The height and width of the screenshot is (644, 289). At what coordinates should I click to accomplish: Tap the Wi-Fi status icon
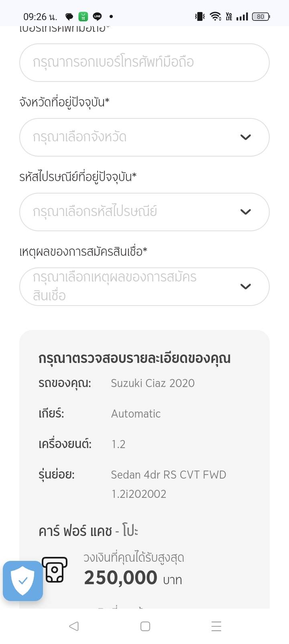[216, 16]
